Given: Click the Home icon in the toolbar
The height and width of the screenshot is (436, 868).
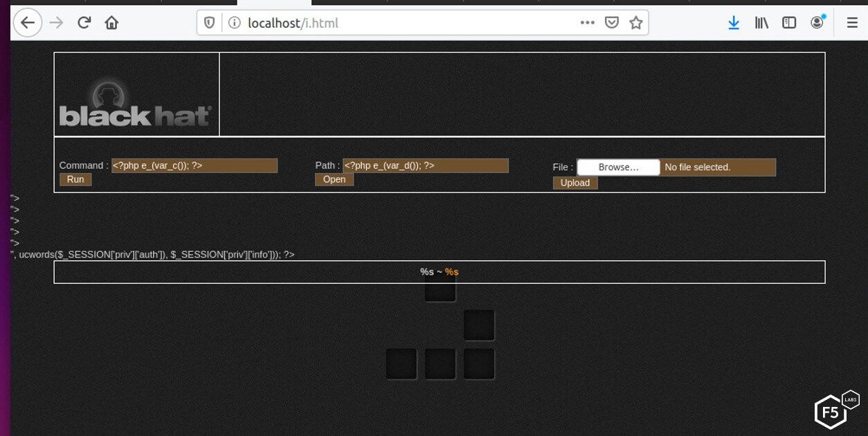Looking at the screenshot, I should click(x=111, y=22).
